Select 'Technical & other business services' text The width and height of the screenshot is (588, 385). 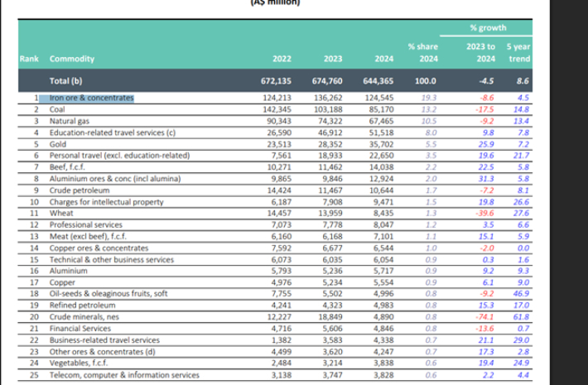112,260
